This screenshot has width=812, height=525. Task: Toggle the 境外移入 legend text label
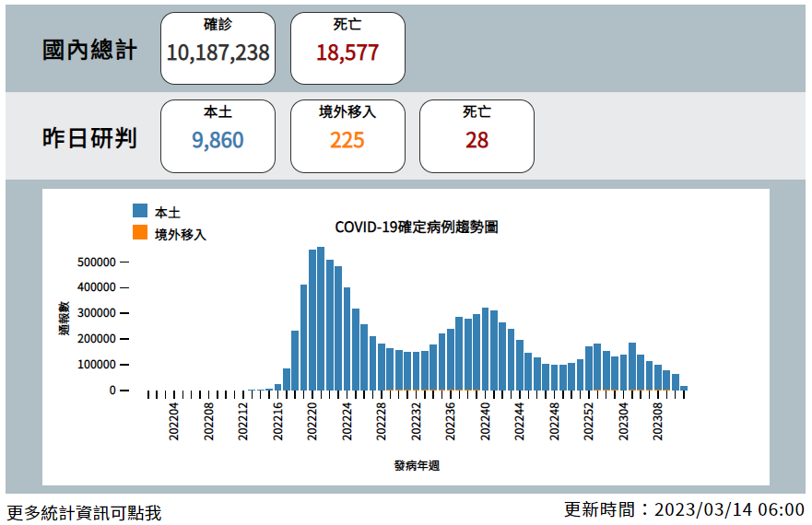[x=181, y=234]
